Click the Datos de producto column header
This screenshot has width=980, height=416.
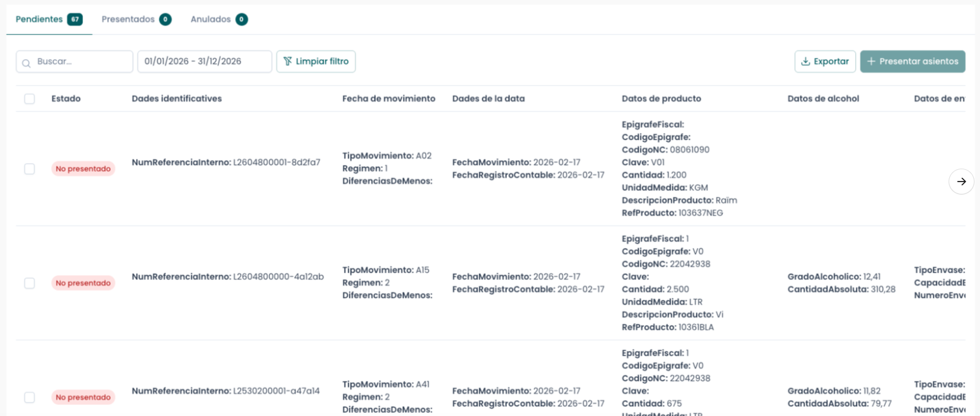661,98
